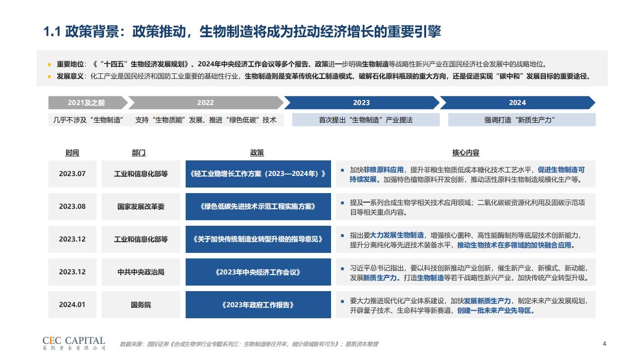Click the '时间' column header

(x=72, y=152)
